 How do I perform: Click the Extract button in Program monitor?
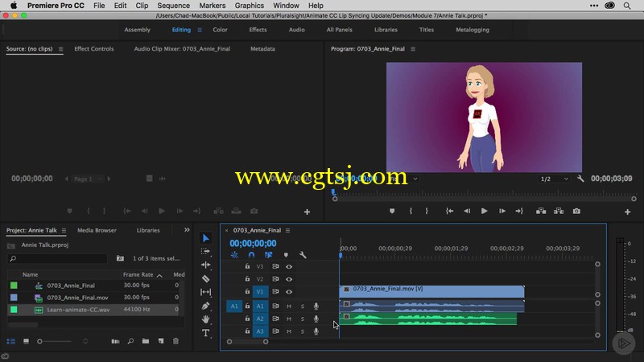pos(559,211)
